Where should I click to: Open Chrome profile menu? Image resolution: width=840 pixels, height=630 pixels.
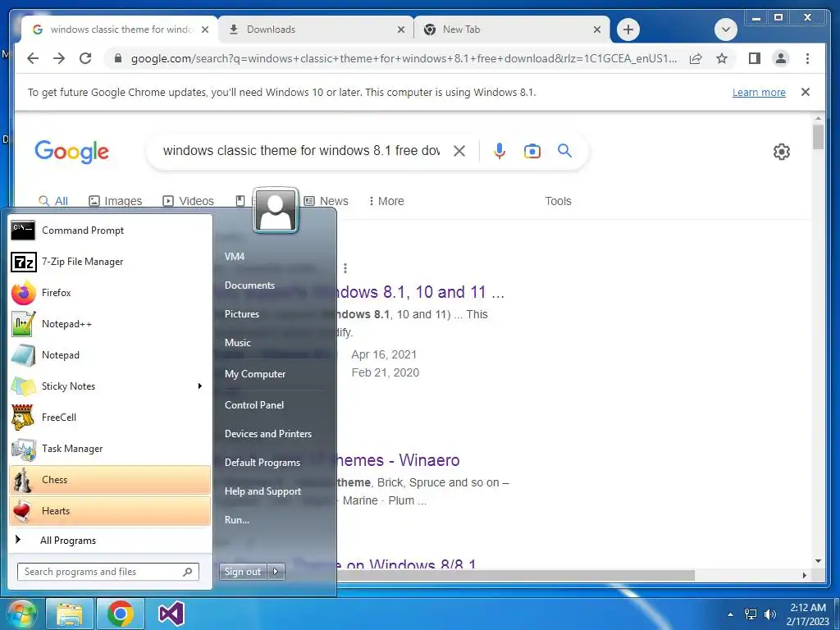click(781, 58)
